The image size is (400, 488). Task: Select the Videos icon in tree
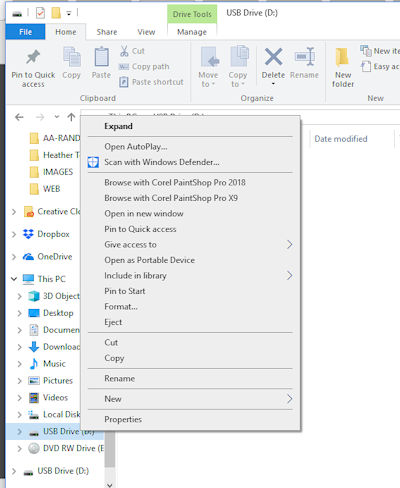click(x=34, y=398)
